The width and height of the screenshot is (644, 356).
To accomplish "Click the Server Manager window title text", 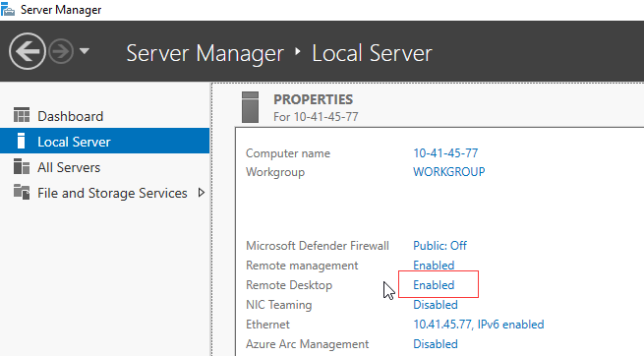I will point(61,10).
